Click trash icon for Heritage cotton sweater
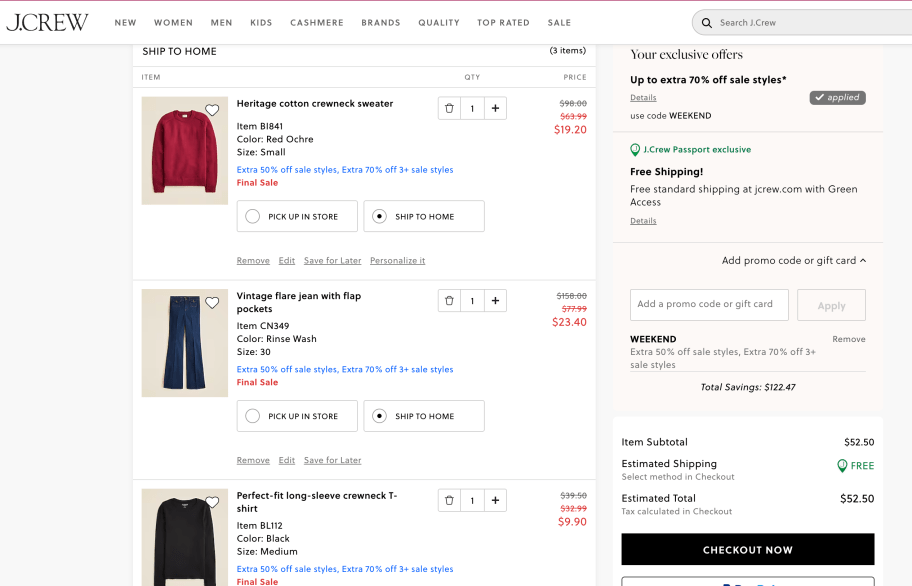912x586 pixels. tap(449, 108)
